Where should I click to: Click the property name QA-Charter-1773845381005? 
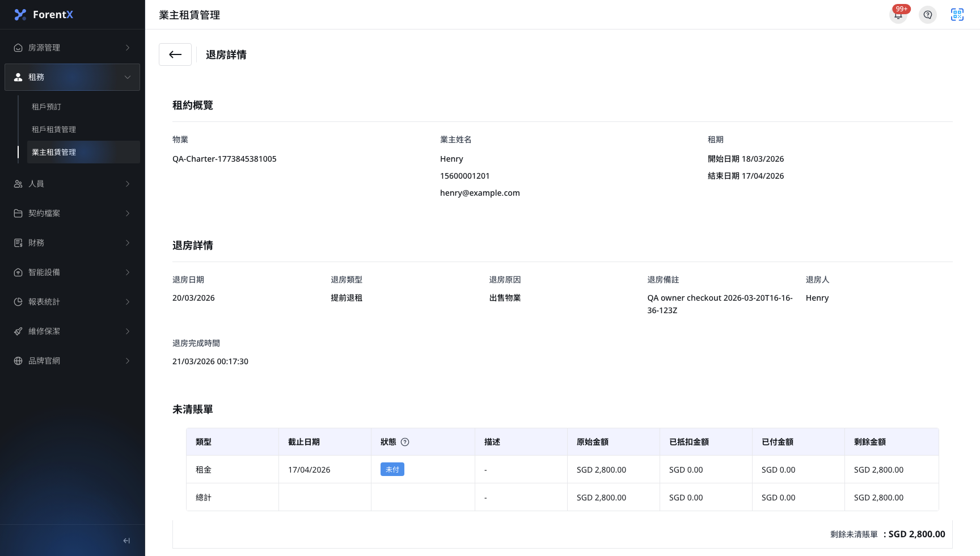point(225,159)
